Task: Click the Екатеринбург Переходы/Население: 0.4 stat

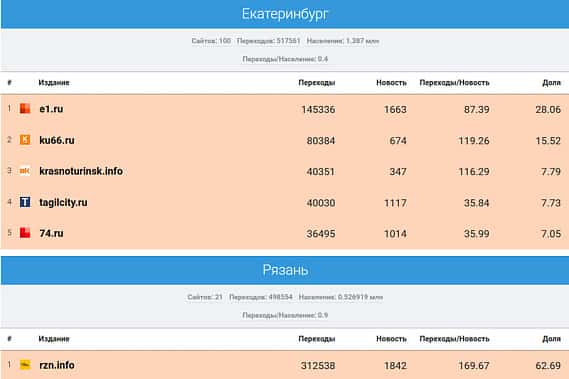Action: (x=285, y=59)
